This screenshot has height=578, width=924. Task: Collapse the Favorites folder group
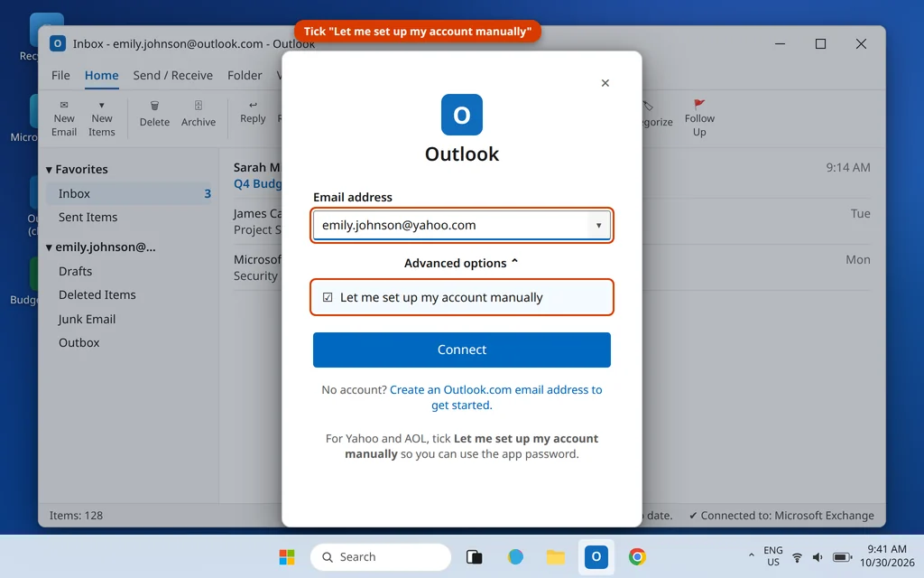(x=49, y=170)
